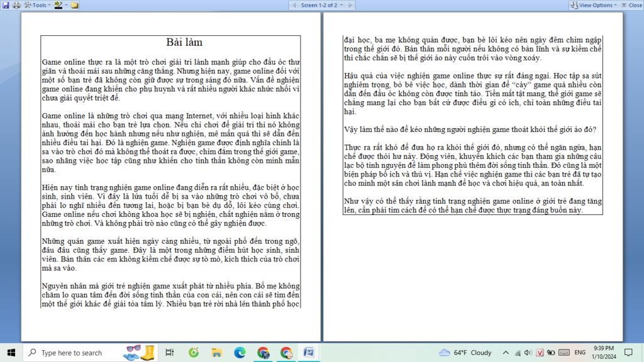644x362 pixels.
Task: Expand the highlight color dropdown arrow
Action: pyautogui.click(x=66, y=5)
